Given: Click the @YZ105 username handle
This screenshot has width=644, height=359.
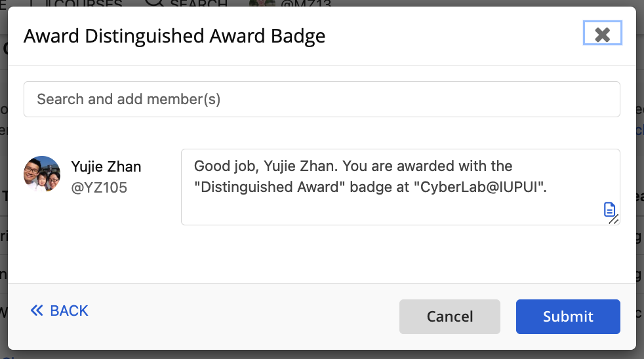Looking at the screenshot, I should point(99,187).
